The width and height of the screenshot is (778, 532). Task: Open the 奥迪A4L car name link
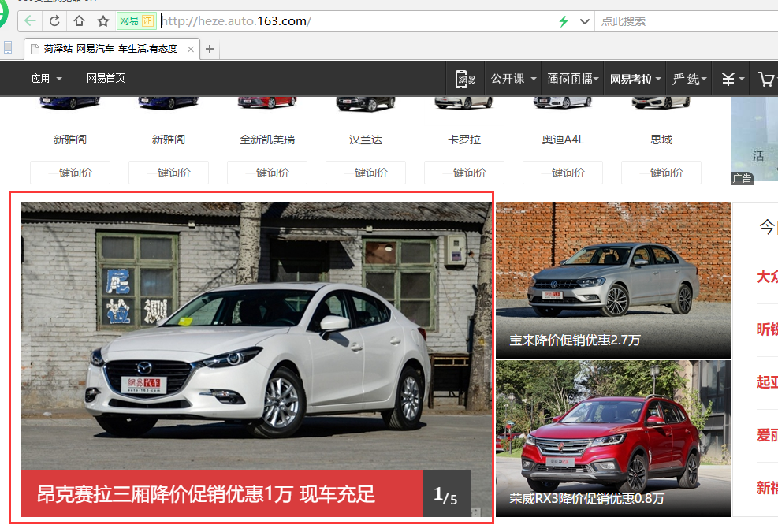point(563,140)
